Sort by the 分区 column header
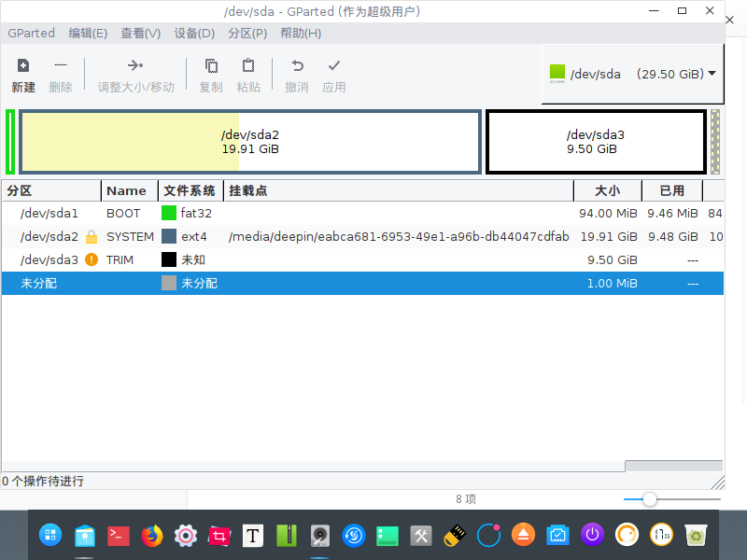 tap(51, 191)
